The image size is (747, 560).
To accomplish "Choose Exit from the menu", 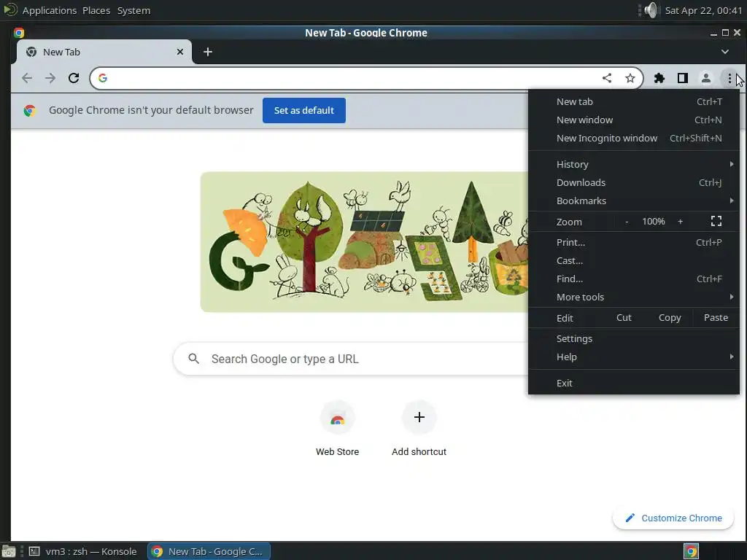I will tap(634, 383).
